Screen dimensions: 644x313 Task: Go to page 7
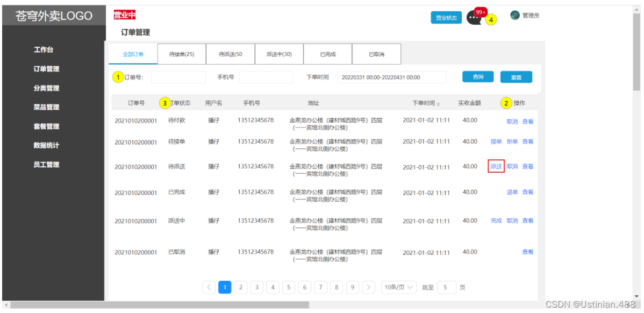(320, 287)
